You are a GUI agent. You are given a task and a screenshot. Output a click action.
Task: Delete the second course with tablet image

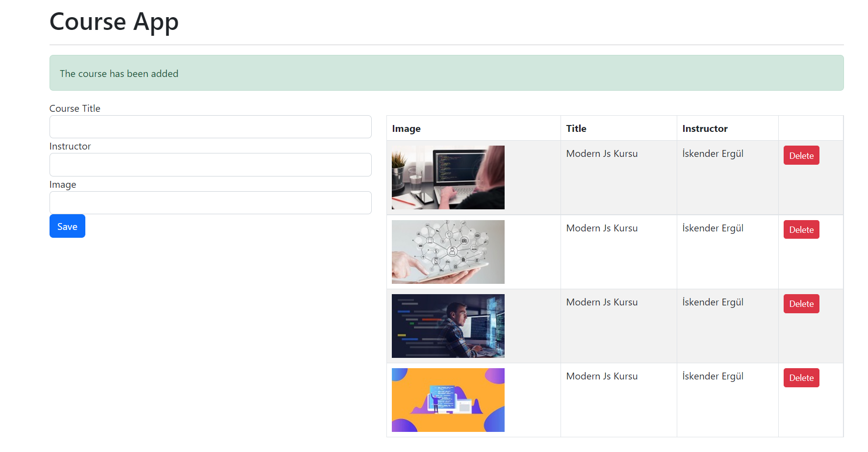[801, 229]
